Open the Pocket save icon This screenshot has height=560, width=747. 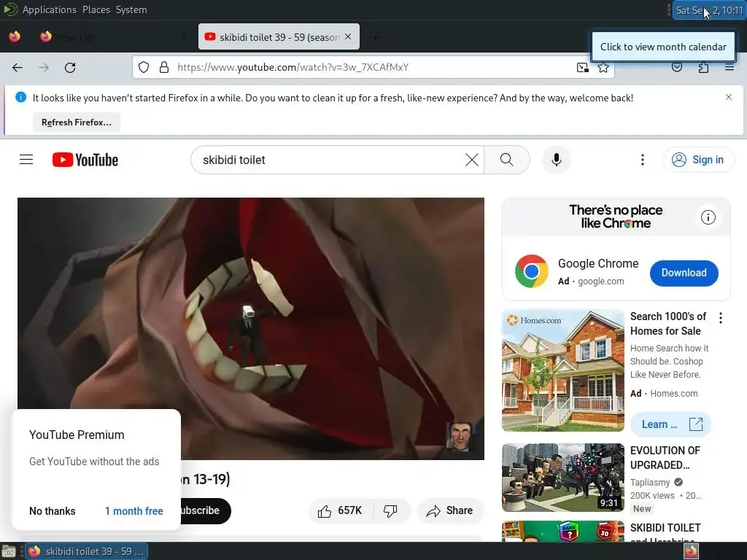click(676, 67)
